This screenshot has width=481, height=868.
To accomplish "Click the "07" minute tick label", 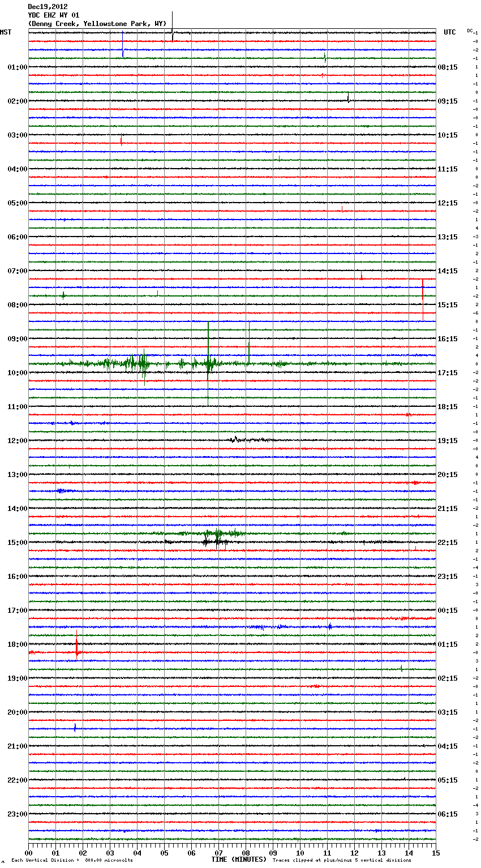I will tap(218, 853).
